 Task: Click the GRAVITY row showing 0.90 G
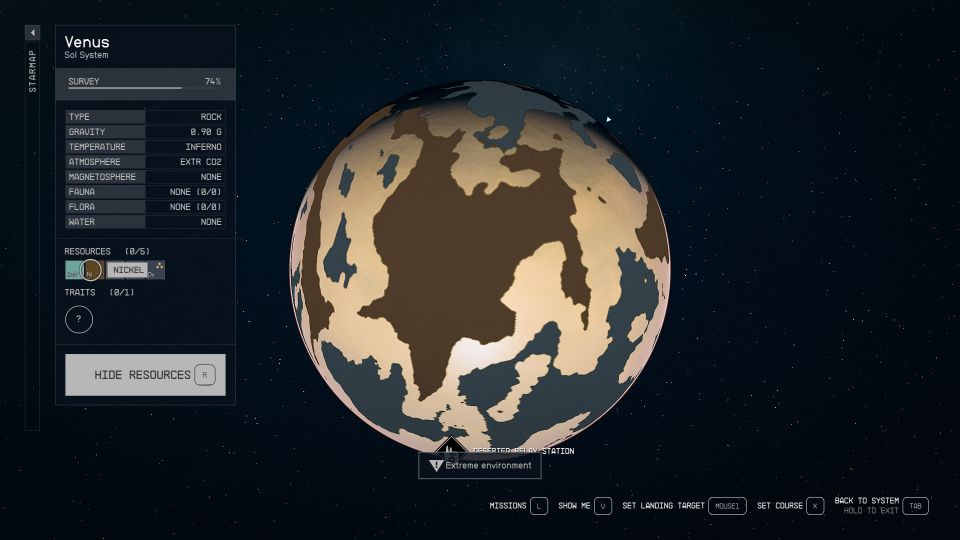[145, 132]
